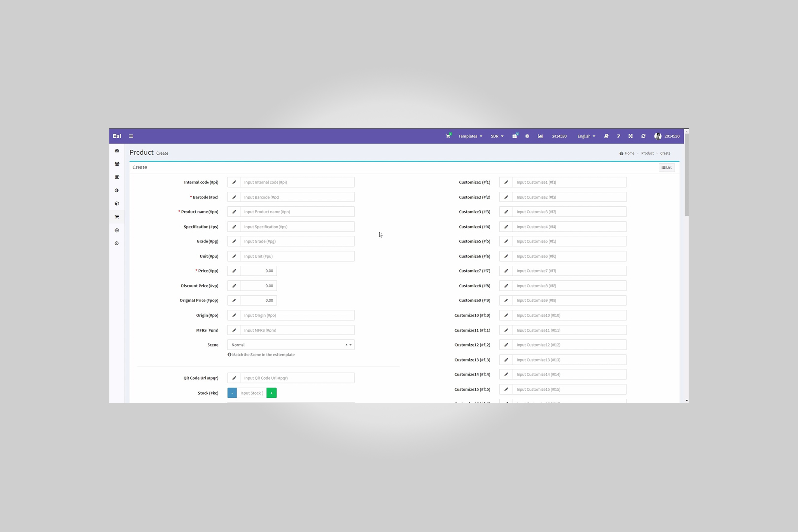Open the users group sidebar icon
Screen dimensions: 798x532
117,164
